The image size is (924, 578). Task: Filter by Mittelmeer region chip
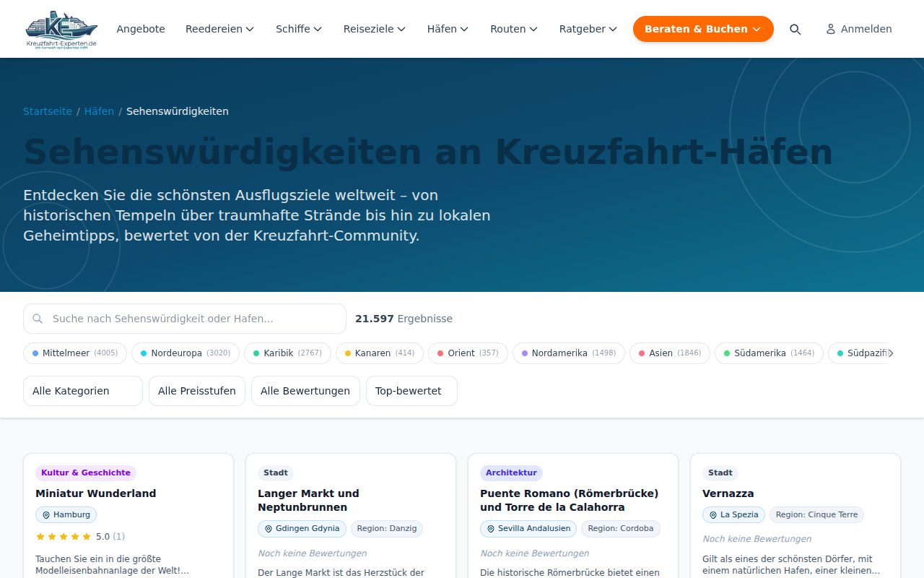click(75, 353)
